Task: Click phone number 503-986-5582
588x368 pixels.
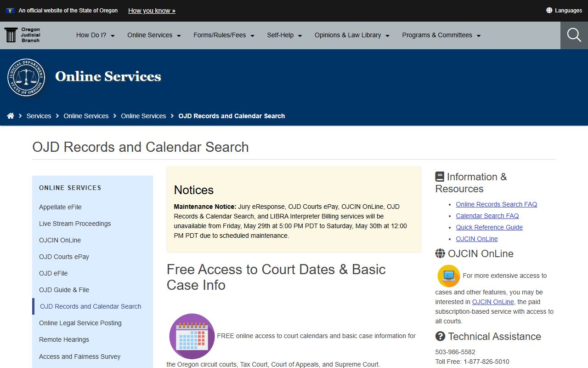Action: click(455, 352)
